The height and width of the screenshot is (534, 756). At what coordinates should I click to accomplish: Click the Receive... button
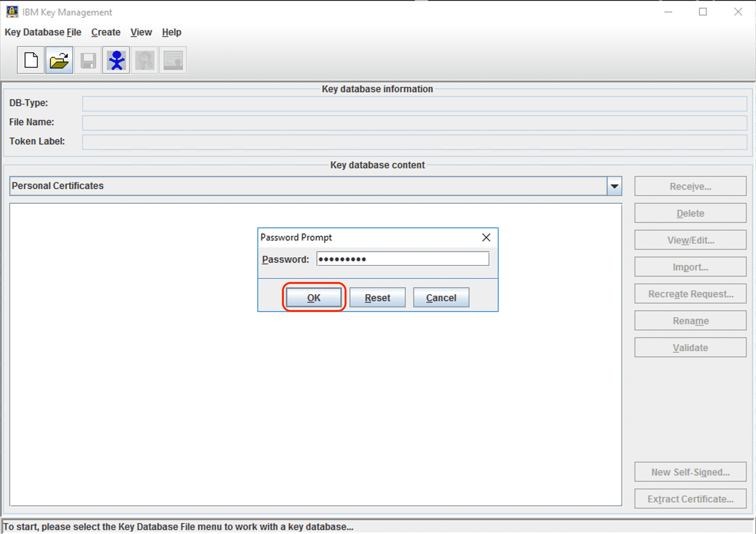pos(690,186)
